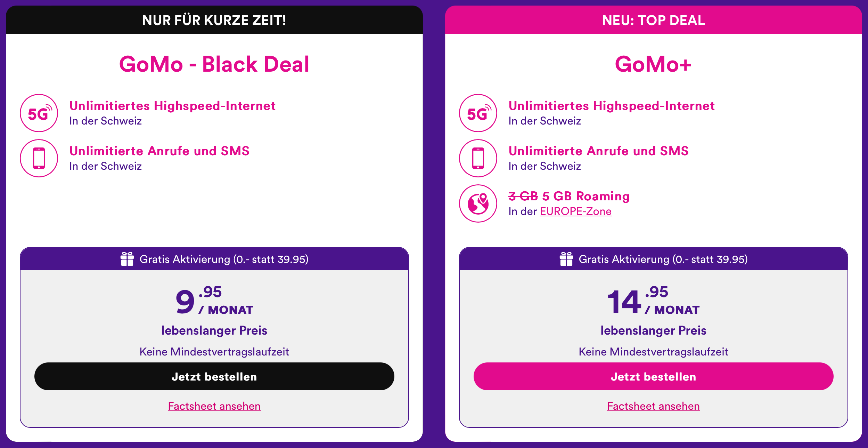This screenshot has height=448, width=868.
Task: Click the struck-through 3 GB label
Action: 523,195
